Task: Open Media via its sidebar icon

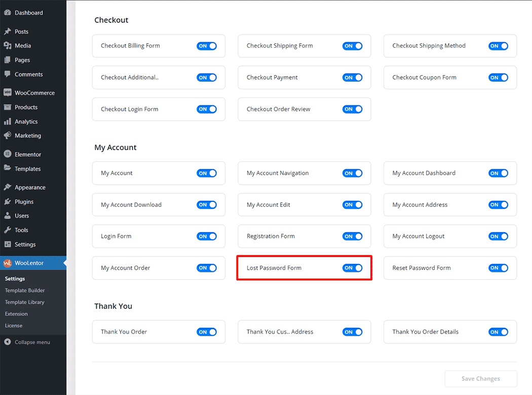Action: point(8,46)
